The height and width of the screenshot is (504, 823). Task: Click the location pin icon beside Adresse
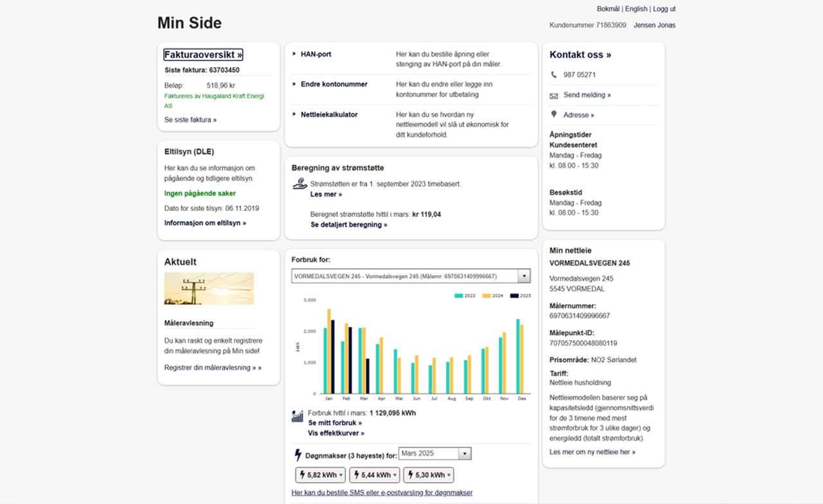554,114
